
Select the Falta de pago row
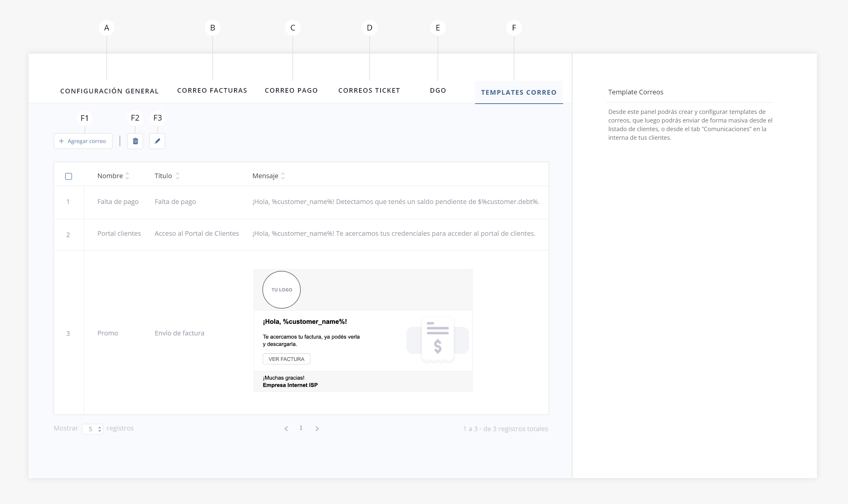click(x=118, y=202)
